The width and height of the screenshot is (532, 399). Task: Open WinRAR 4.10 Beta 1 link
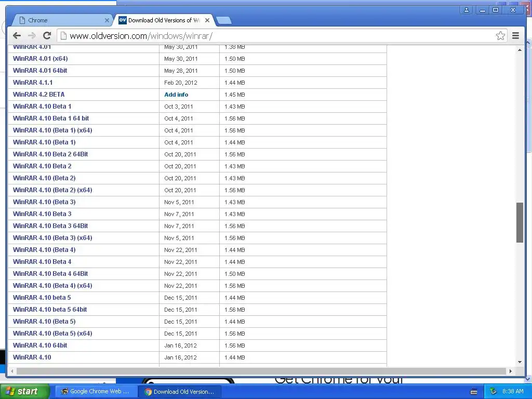click(42, 106)
